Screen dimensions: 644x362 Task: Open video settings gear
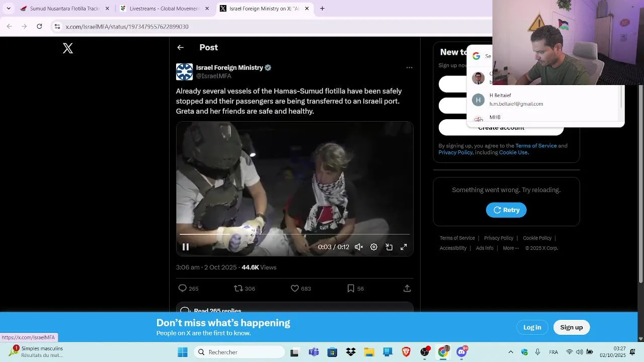pos(374,247)
